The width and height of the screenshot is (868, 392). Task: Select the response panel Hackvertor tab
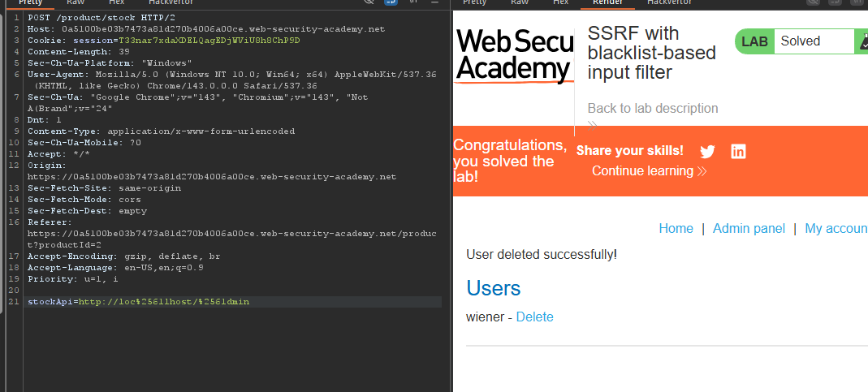tap(669, 2)
